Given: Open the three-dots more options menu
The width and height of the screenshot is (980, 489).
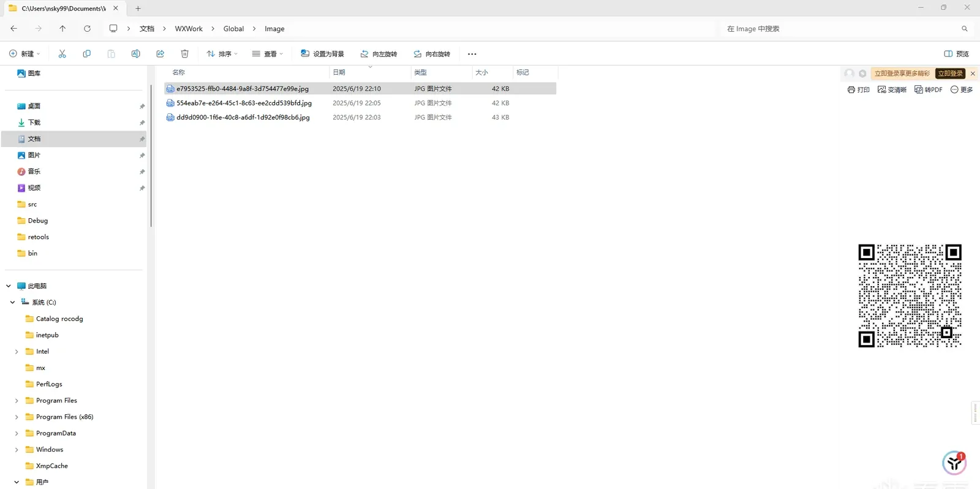Looking at the screenshot, I should click(472, 54).
